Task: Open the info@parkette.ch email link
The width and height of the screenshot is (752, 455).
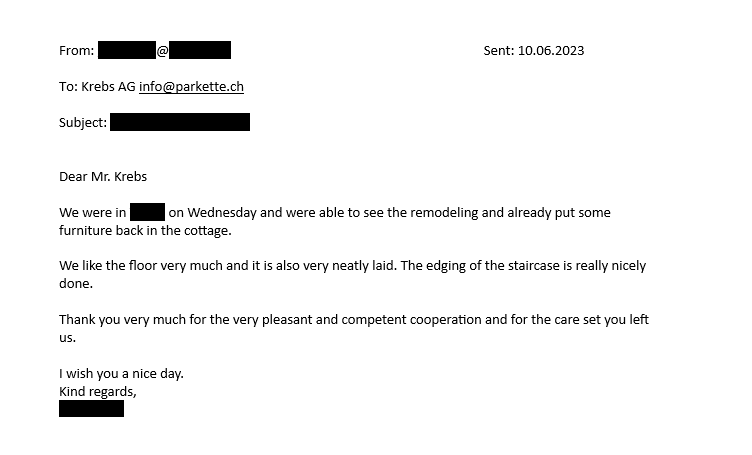Action: [191, 87]
